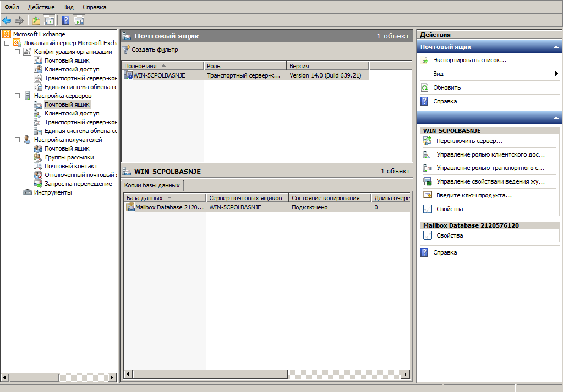Open the Файл menu

12,7
